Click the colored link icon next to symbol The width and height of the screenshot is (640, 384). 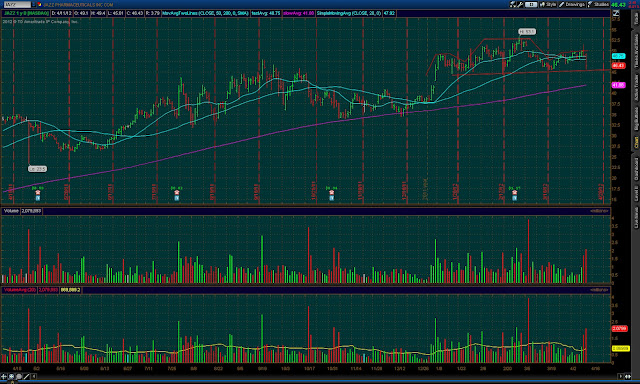point(39,4)
